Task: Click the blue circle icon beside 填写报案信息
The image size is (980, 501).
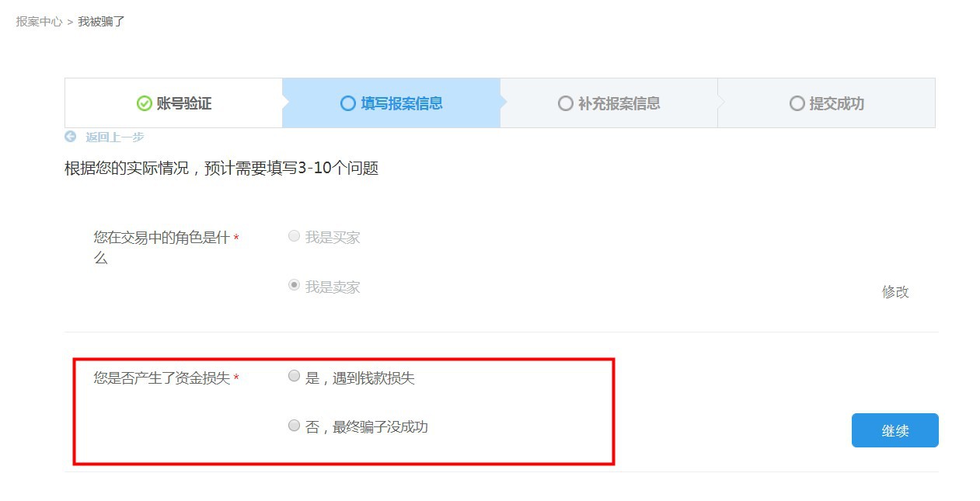Action: pyautogui.click(x=348, y=103)
